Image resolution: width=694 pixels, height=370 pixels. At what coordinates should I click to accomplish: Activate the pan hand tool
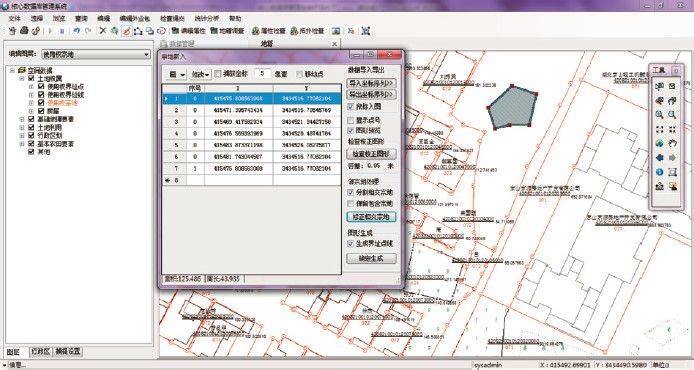[x=672, y=143]
